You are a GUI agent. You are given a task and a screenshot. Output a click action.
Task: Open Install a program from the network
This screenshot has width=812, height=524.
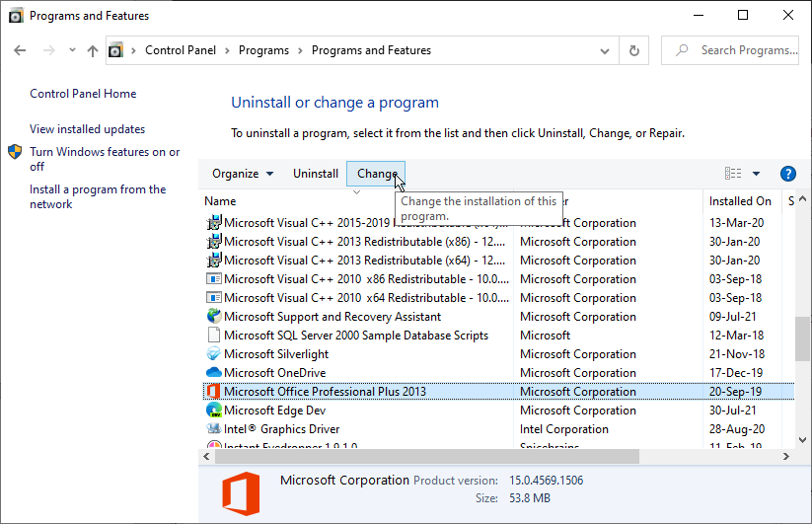98,196
